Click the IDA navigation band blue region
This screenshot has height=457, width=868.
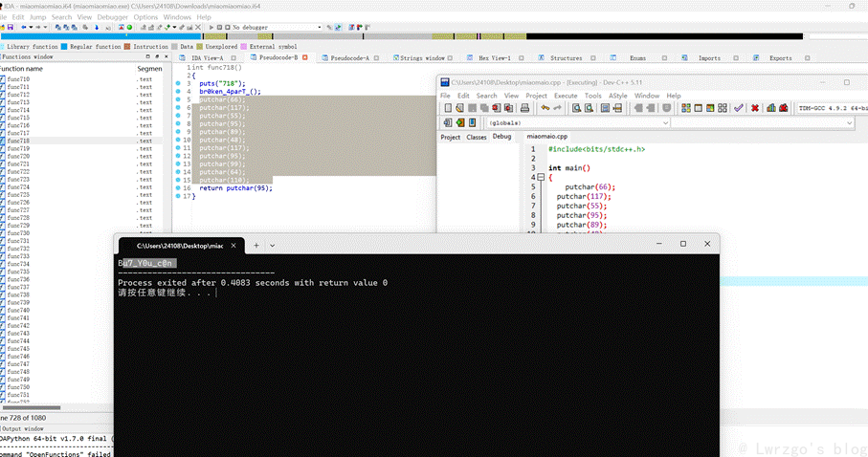(100, 36)
